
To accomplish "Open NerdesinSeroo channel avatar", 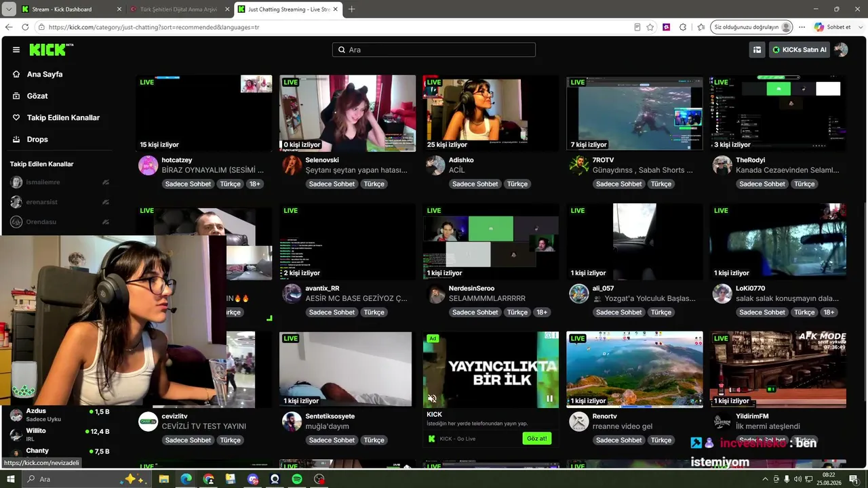I will pos(435,293).
